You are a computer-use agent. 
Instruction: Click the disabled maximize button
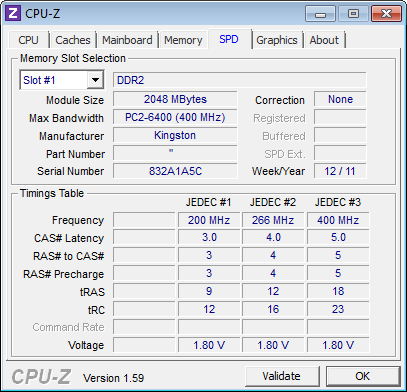[353, 14]
